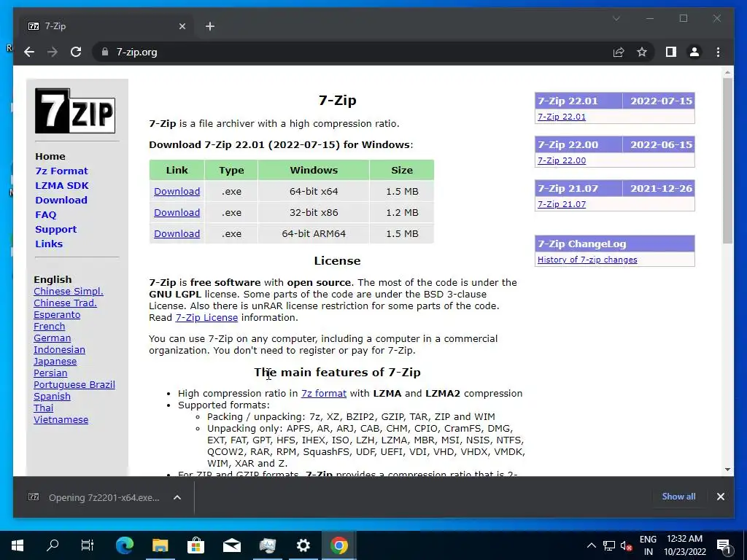Switch language to French
The height and width of the screenshot is (560, 747).
(49, 326)
